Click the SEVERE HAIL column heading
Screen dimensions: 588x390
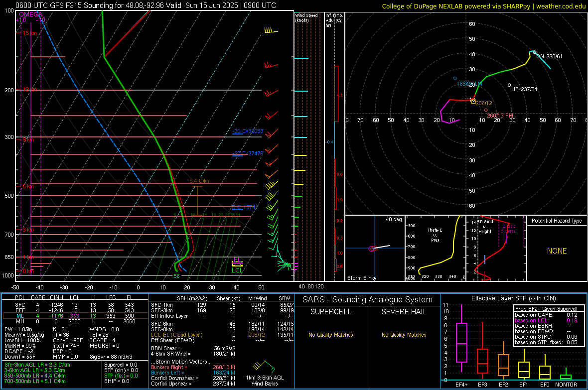pos(404,312)
